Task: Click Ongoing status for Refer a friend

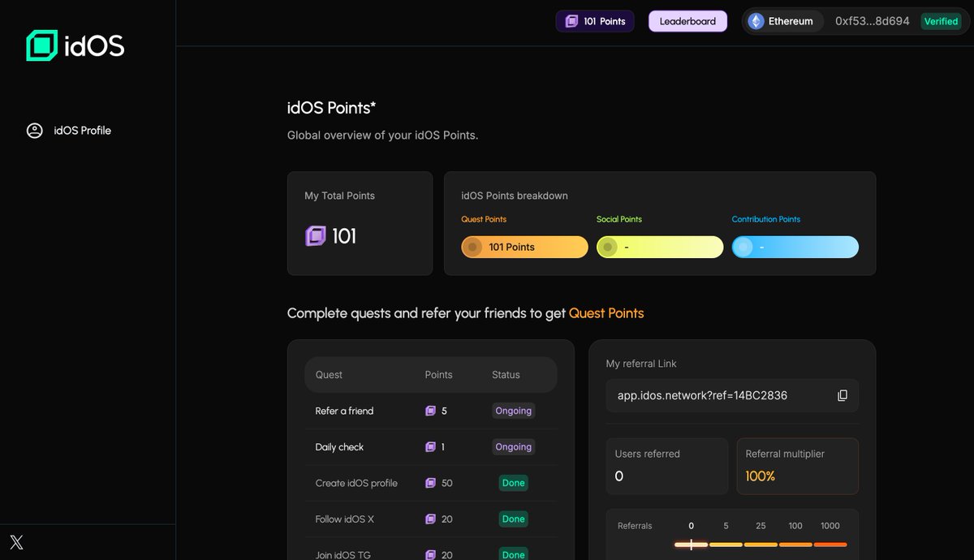Action: tap(513, 411)
